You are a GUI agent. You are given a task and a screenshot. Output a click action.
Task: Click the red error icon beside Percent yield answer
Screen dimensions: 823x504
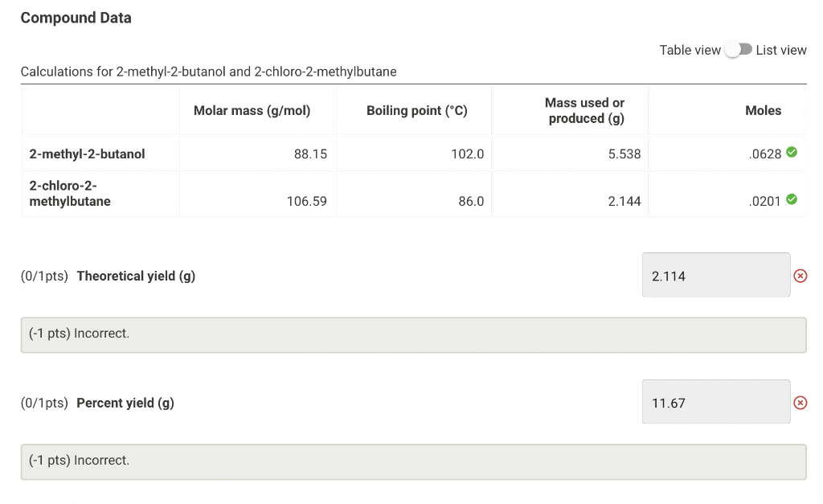point(800,402)
